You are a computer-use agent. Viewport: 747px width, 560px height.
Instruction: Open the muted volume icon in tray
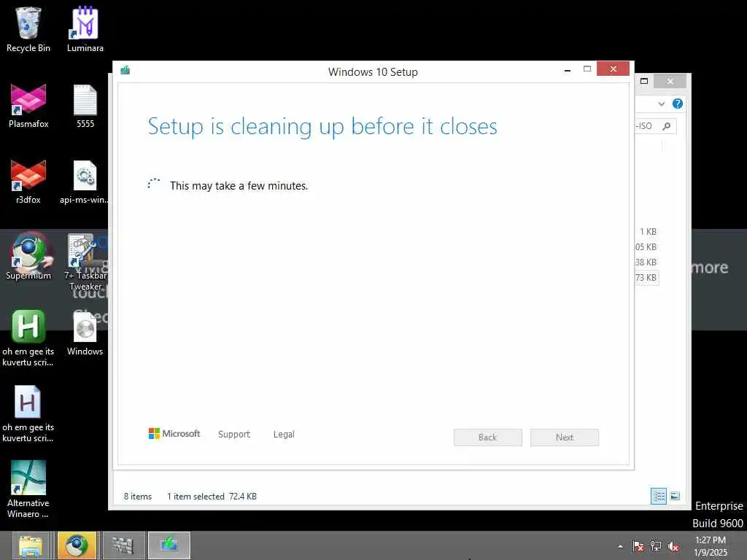[x=673, y=546]
